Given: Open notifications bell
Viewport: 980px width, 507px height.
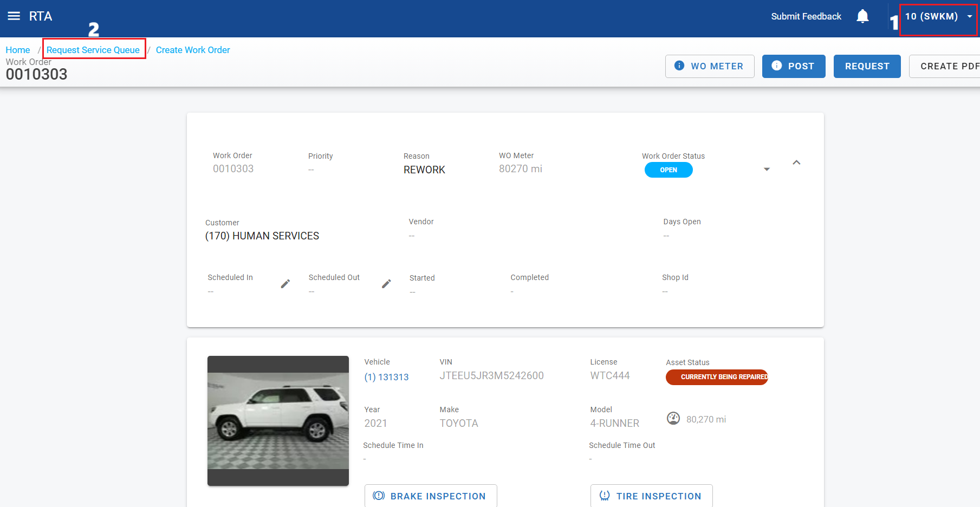Looking at the screenshot, I should coord(862,16).
